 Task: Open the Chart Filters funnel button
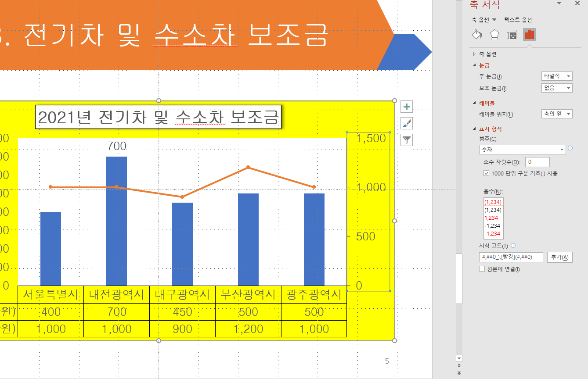tap(407, 140)
